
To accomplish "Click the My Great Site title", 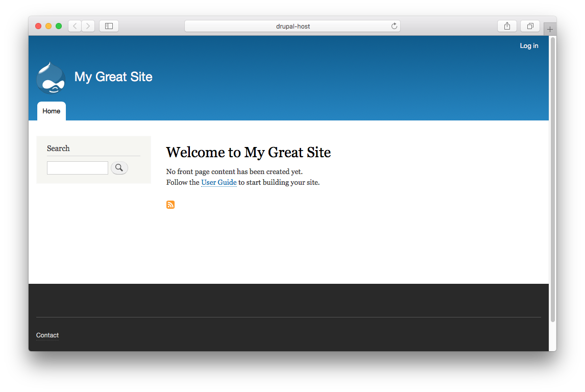I will pyautogui.click(x=113, y=77).
